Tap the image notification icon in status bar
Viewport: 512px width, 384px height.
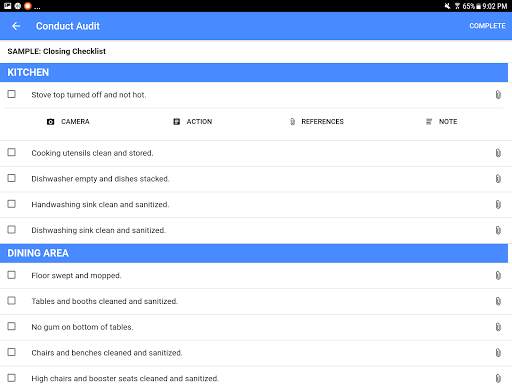7,6
